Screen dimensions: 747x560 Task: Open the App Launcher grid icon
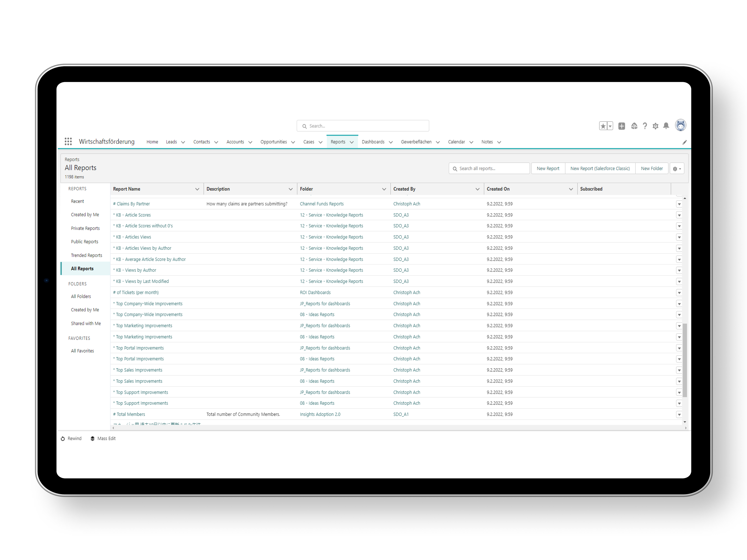click(68, 141)
